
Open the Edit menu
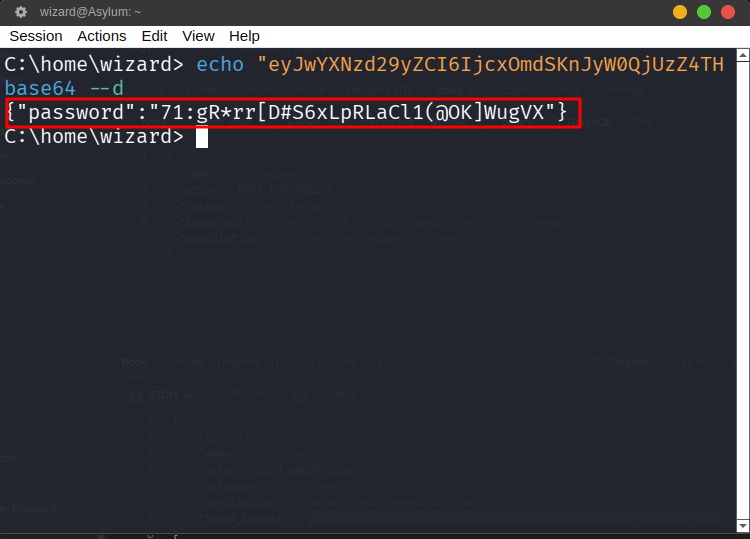[154, 36]
